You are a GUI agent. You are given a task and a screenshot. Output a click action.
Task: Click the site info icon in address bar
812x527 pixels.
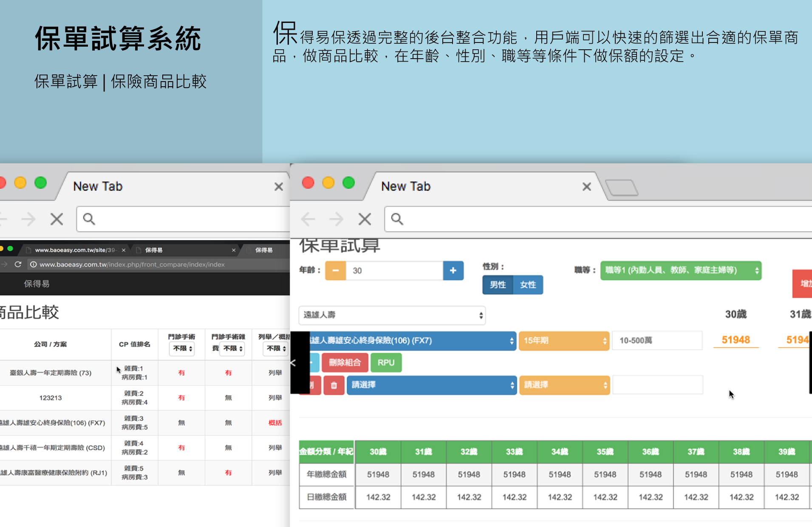click(33, 264)
